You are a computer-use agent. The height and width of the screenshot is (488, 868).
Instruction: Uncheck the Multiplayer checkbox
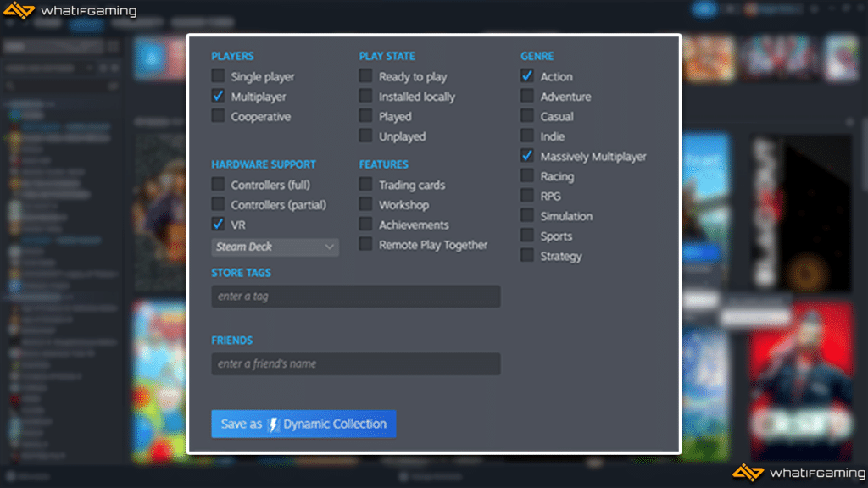tap(219, 97)
